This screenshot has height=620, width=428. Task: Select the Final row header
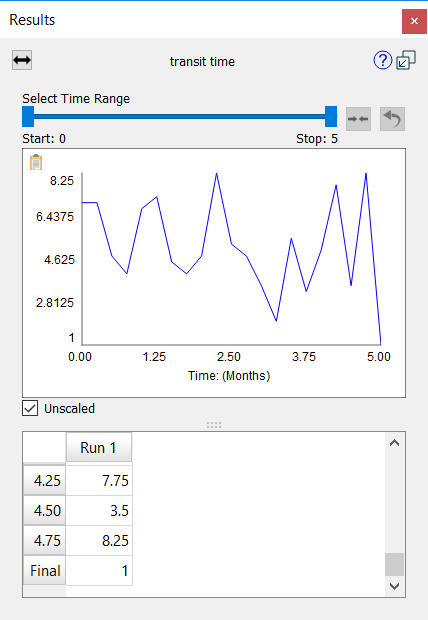pyautogui.click(x=44, y=571)
